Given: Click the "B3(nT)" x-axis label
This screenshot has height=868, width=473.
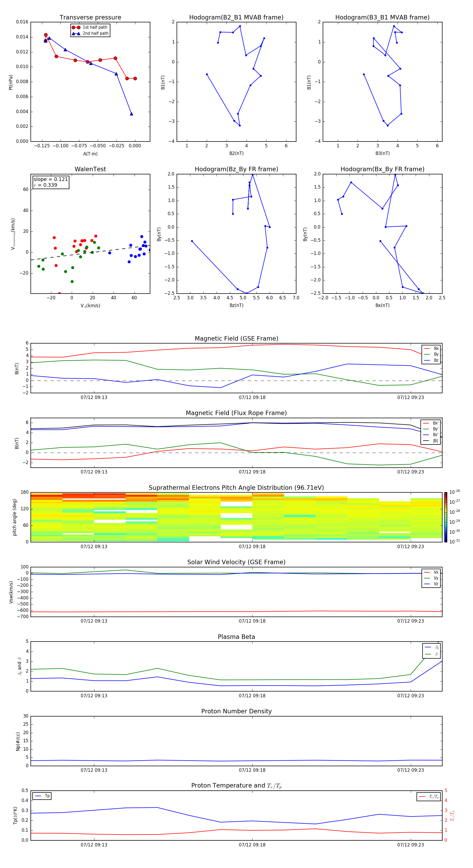Looking at the screenshot, I should coord(382,153).
